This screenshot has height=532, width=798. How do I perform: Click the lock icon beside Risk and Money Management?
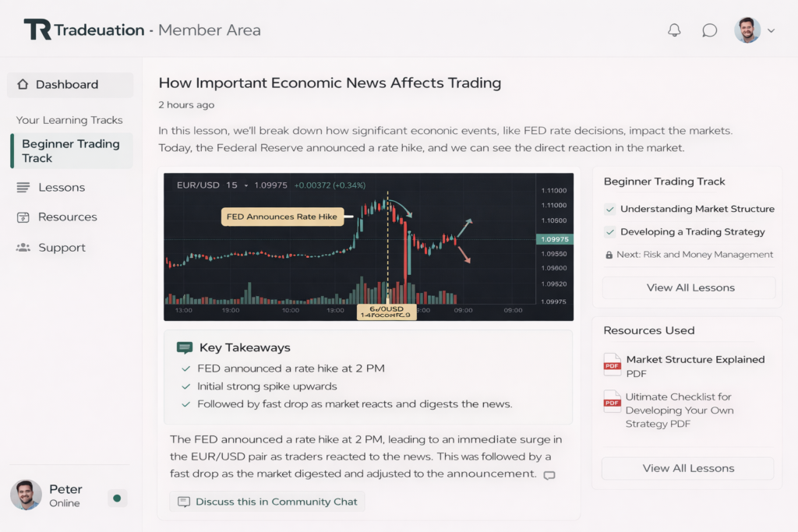point(609,255)
